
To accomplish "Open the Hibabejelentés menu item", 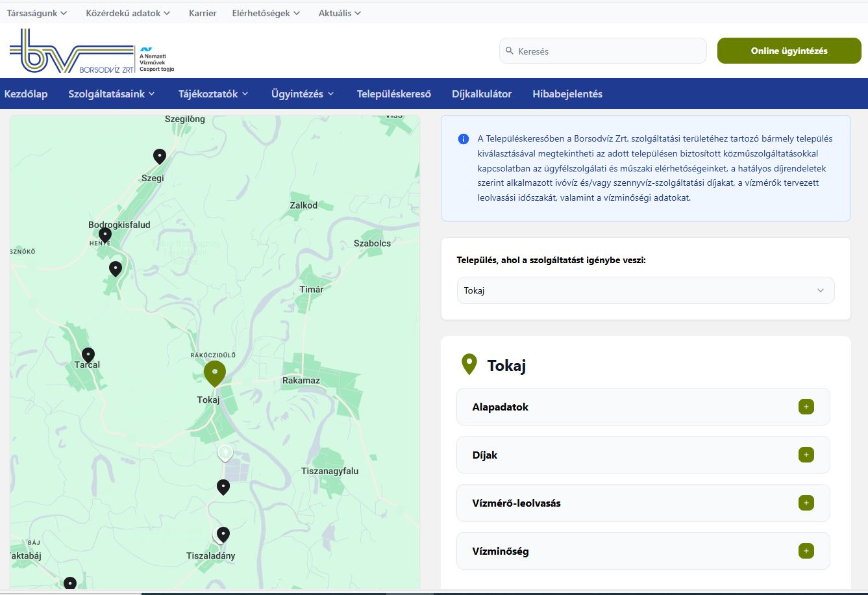I will (567, 94).
